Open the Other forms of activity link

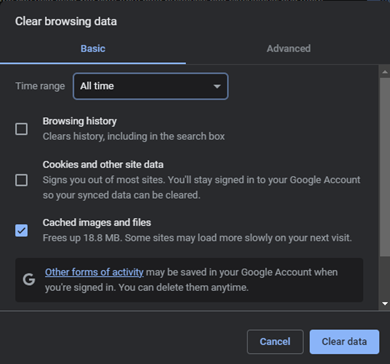pyautogui.click(x=94, y=272)
